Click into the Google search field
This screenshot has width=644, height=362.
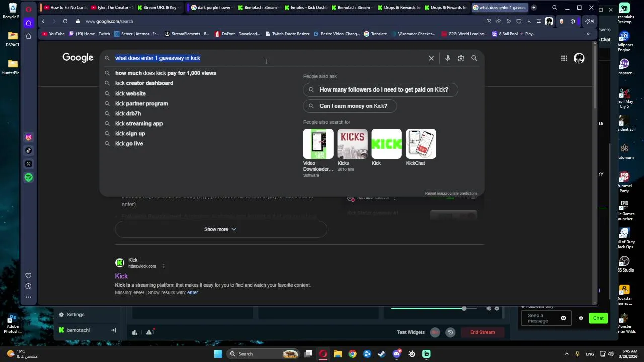[267, 58]
